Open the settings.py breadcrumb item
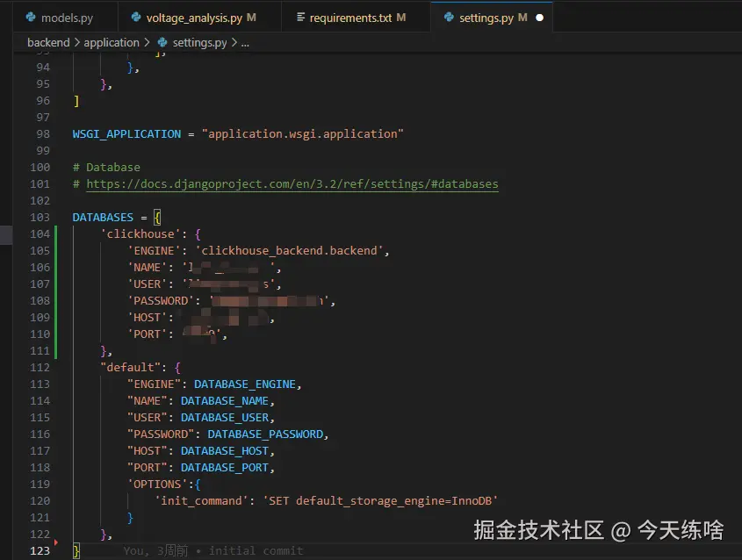Screen dimensions: 742x560 pyautogui.click(x=199, y=42)
